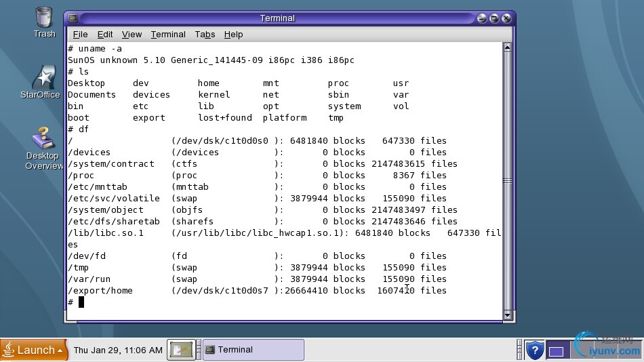The width and height of the screenshot is (644, 362).
Task: Click 'boot' in the ls output
Action: (78, 117)
